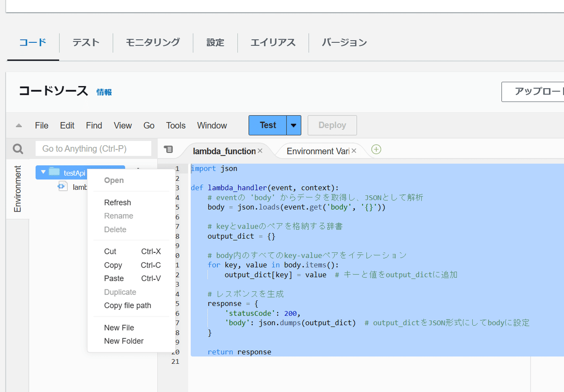The image size is (564, 392).
Task: Close the Environment Vari tab with its X
Action: coord(353,151)
